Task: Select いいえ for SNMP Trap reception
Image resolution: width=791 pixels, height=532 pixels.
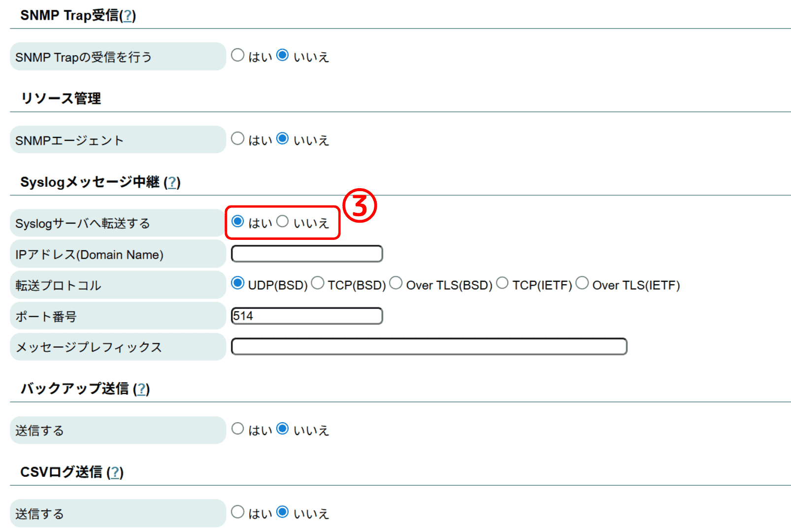Action: [283, 55]
